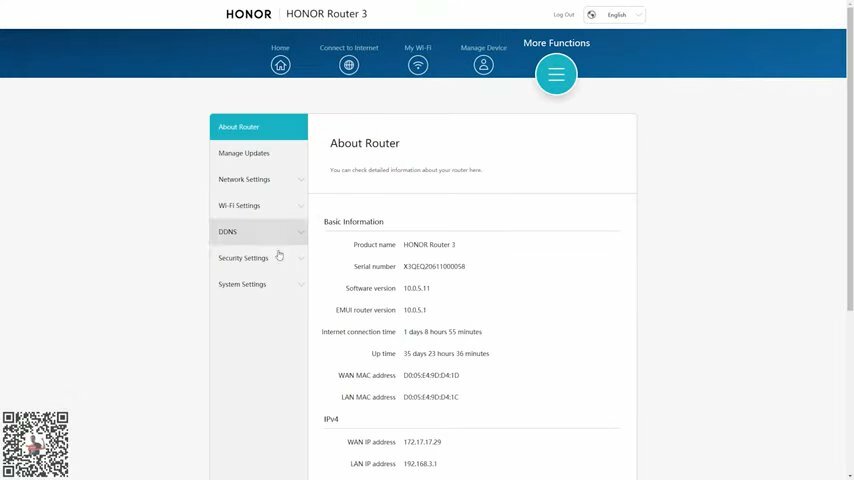Click internet connection time value 1 days 8 hours
This screenshot has height=480, width=854.
coord(442,332)
